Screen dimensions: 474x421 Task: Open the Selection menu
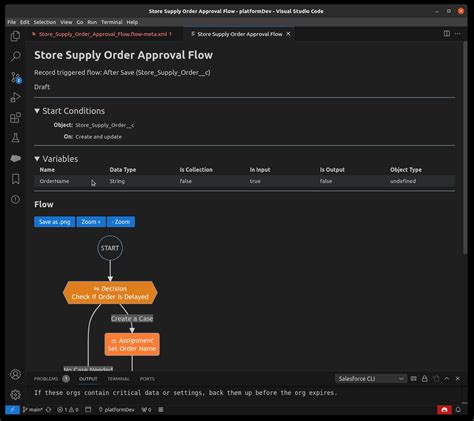45,22
